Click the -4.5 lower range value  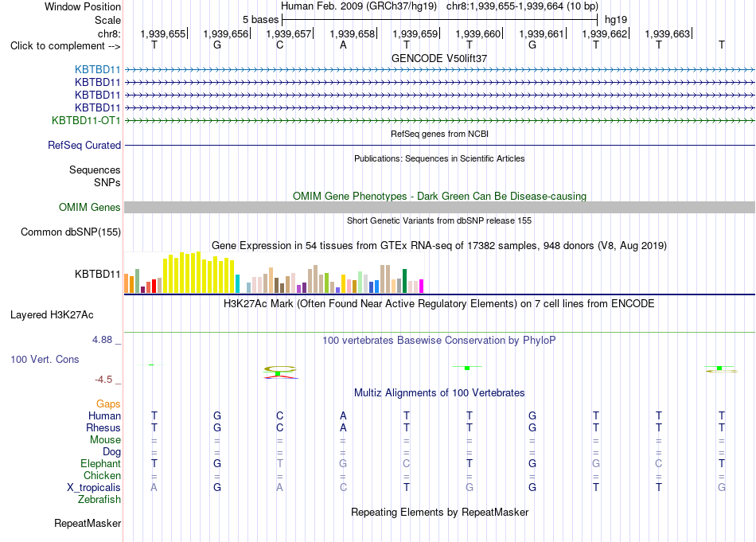pos(103,380)
